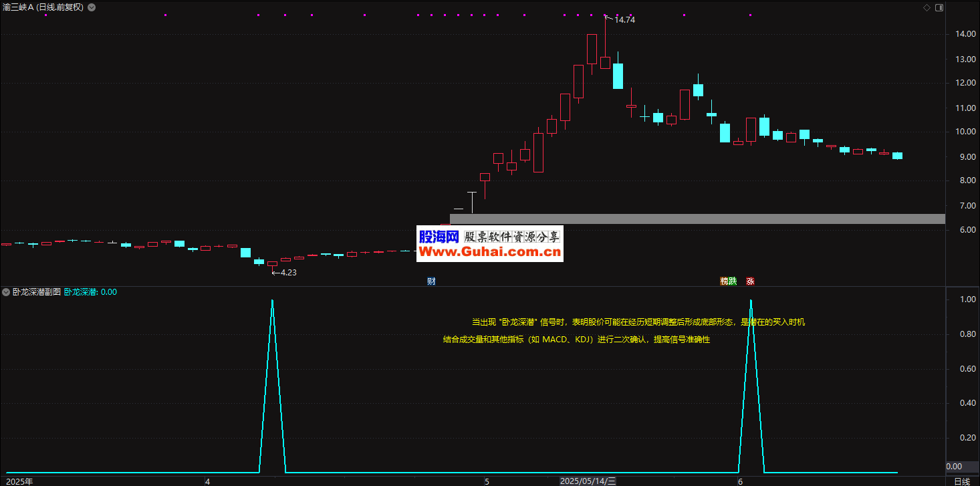Click the highlighted 0.00 axis value

[x=955, y=467]
